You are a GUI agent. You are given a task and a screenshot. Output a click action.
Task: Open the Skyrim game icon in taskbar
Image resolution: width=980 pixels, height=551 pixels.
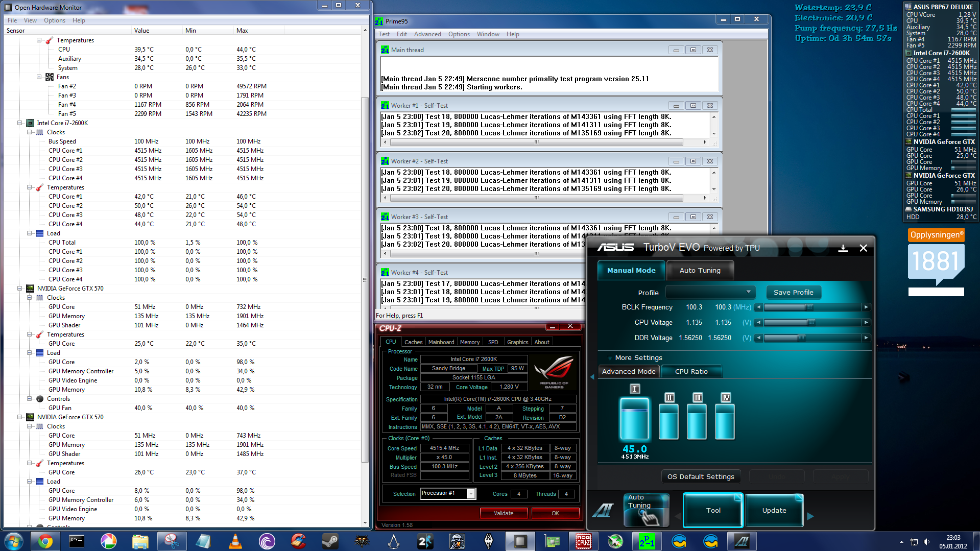click(x=489, y=541)
